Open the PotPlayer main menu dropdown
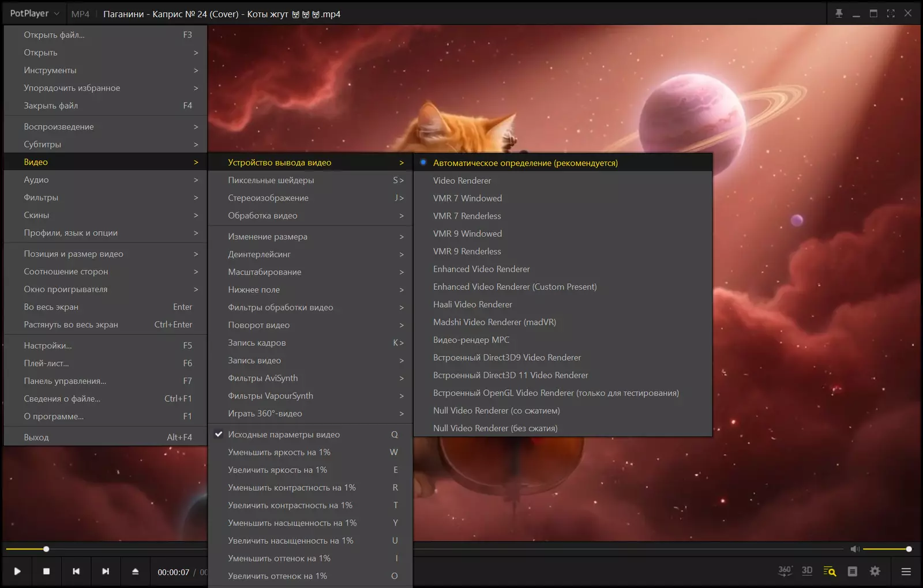This screenshot has height=588, width=923. pyautogui.click(x=35, y=13)
